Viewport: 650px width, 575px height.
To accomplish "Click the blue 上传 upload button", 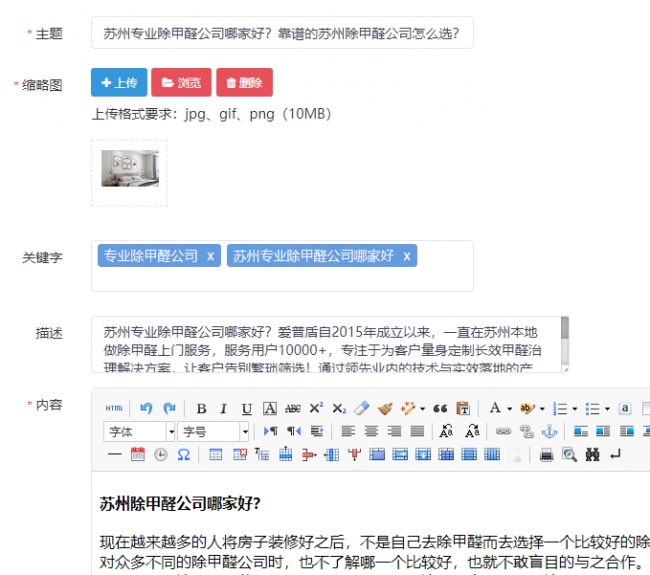I will 119,82.
